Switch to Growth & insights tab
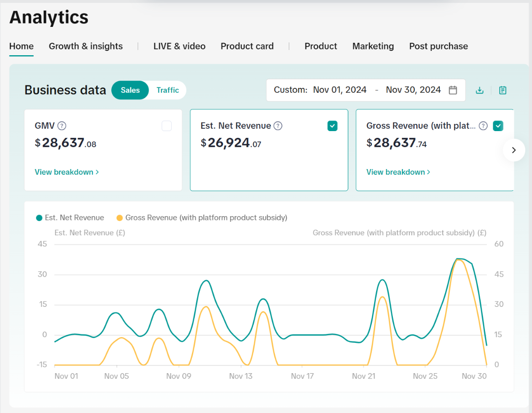This screenshot has width=532, height=413. tap(86, 46)
